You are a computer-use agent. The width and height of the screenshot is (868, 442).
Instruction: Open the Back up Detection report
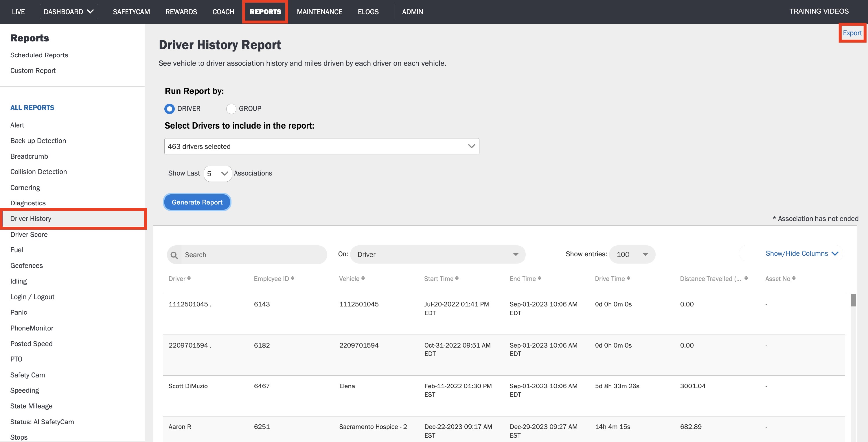click(38, 141)
